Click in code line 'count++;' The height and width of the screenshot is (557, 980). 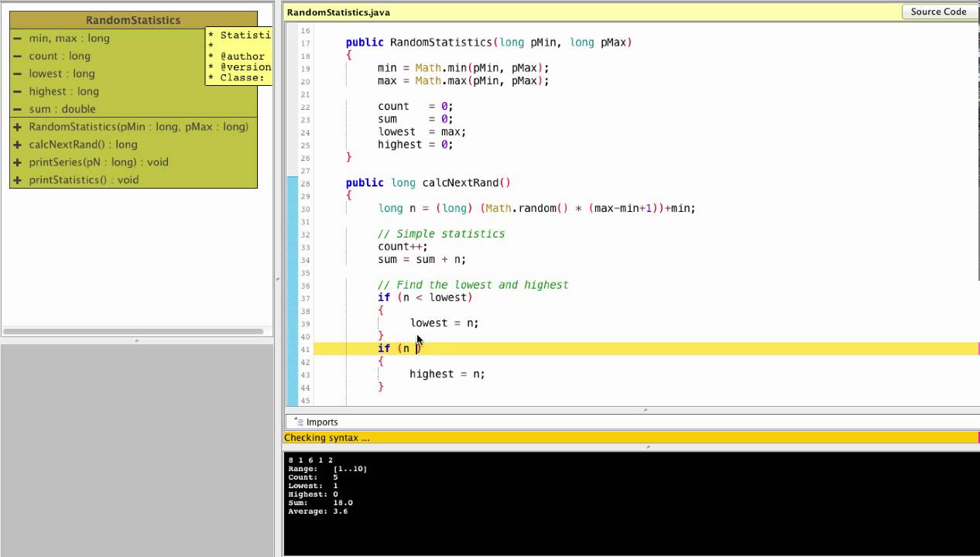pos(403,246)
